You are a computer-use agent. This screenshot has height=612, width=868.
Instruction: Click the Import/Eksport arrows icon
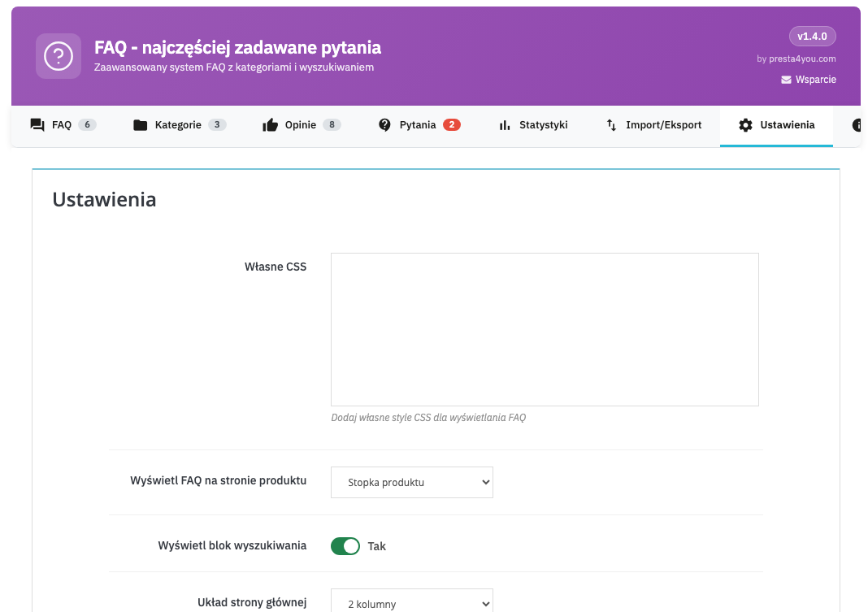point(611,125)
